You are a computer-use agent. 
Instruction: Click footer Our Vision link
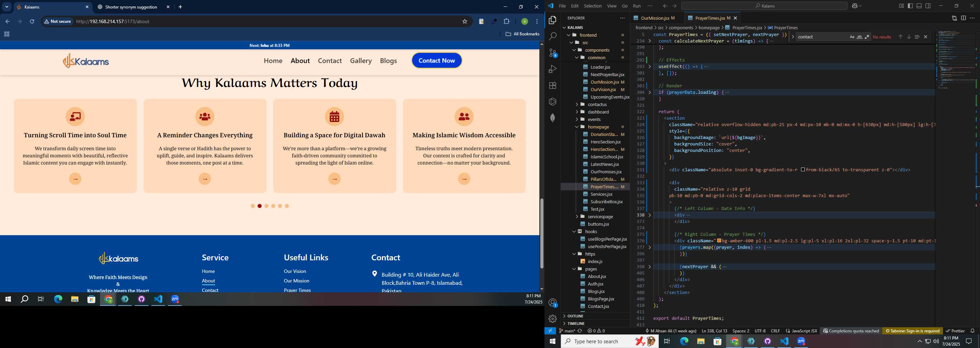[x=294, y=271]
